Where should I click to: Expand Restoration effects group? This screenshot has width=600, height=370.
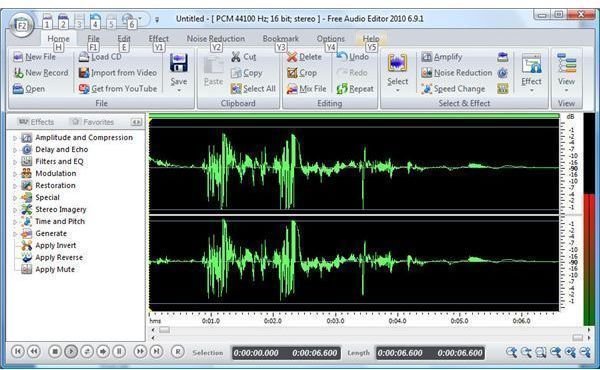point(15,186)
